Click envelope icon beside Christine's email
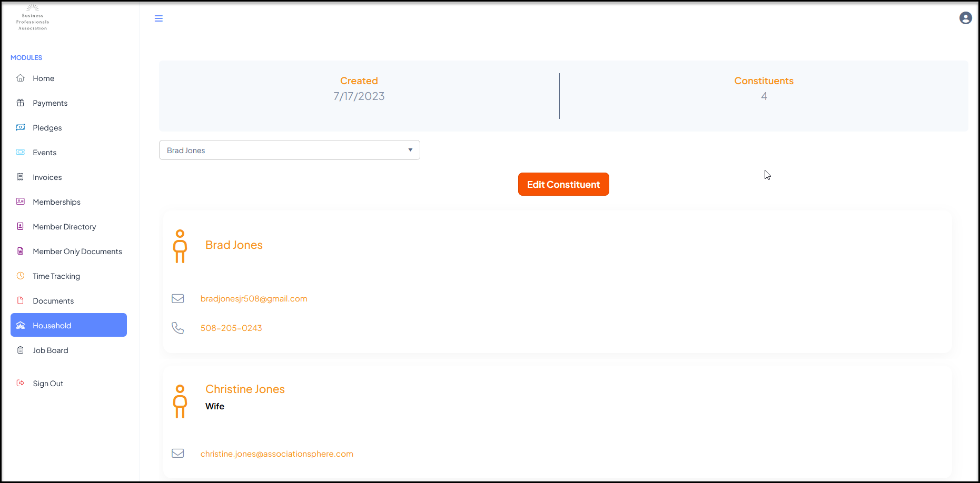Screen dimensions: 980x483 (x=178, y=453)
